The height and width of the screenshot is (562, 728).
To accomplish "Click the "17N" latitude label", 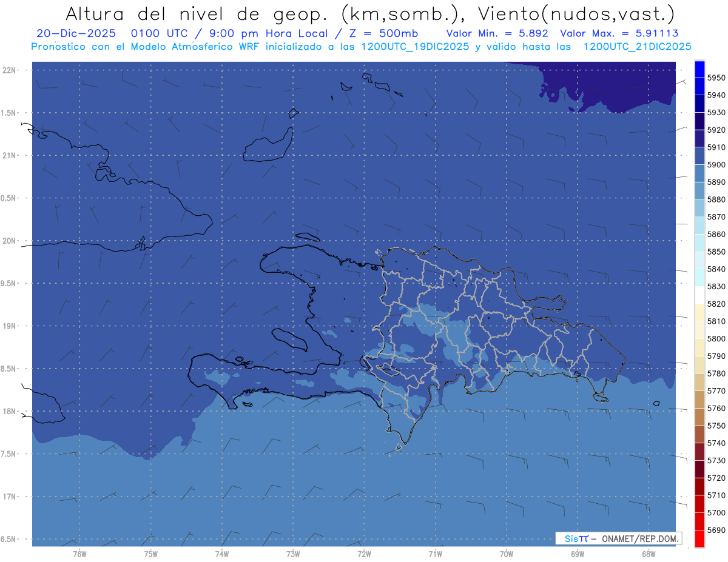I will [9, 497].
